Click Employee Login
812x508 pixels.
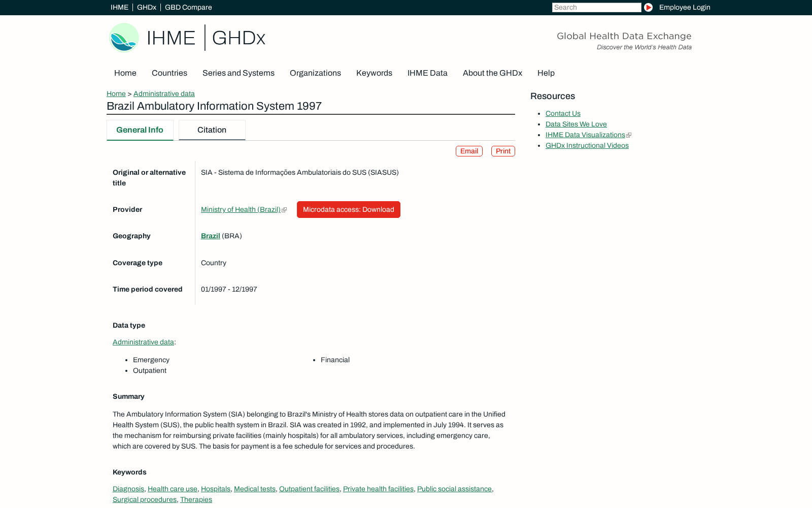(685, 7)
